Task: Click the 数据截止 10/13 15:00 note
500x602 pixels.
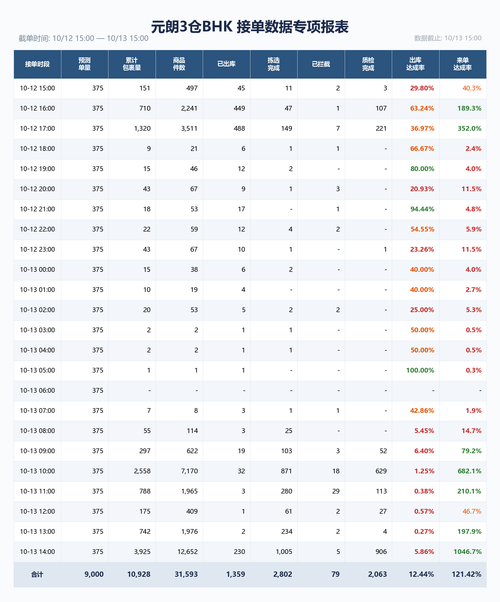Action: (x=448, y=38)
